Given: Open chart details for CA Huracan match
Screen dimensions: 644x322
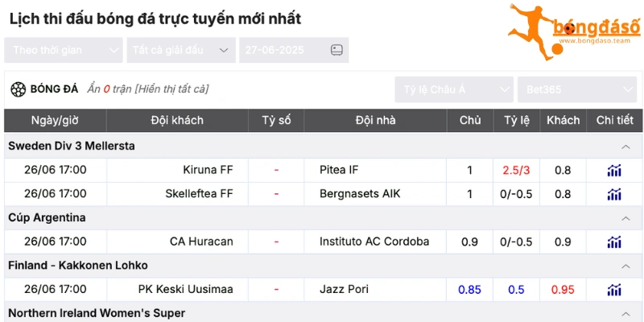Looking at the screenshot, I should 614,242.
